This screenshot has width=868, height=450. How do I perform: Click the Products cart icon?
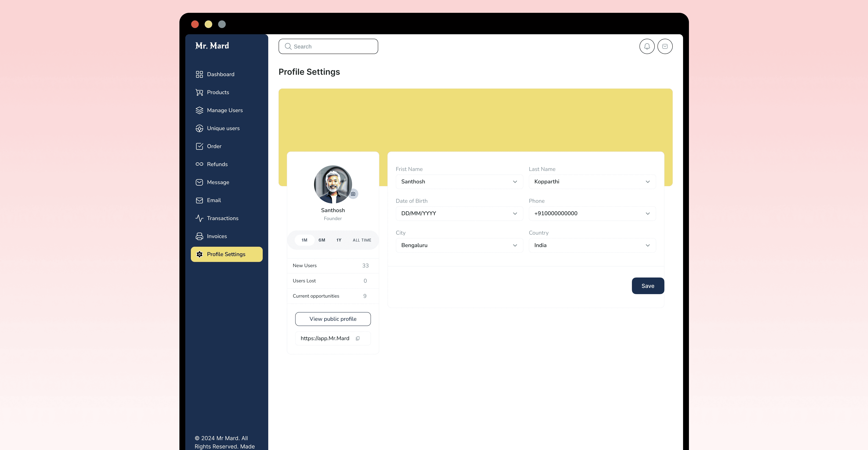pos(199,92)
